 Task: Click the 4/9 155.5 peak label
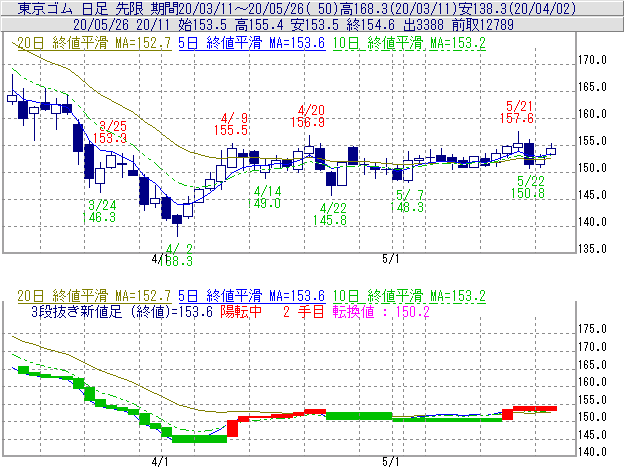point(231,124)
